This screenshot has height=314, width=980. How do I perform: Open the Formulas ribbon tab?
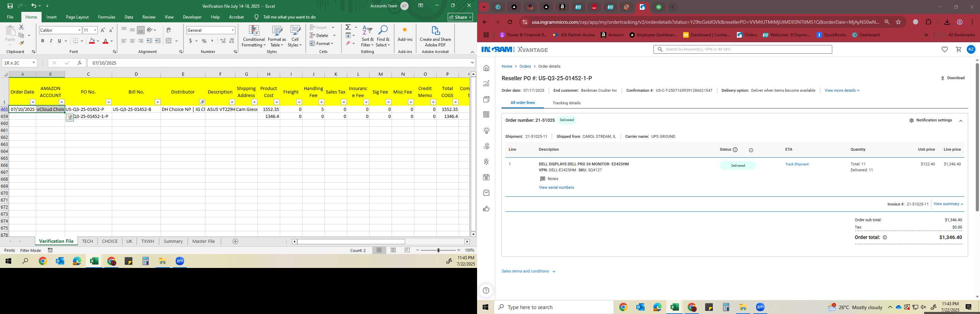tap(107, 17)
